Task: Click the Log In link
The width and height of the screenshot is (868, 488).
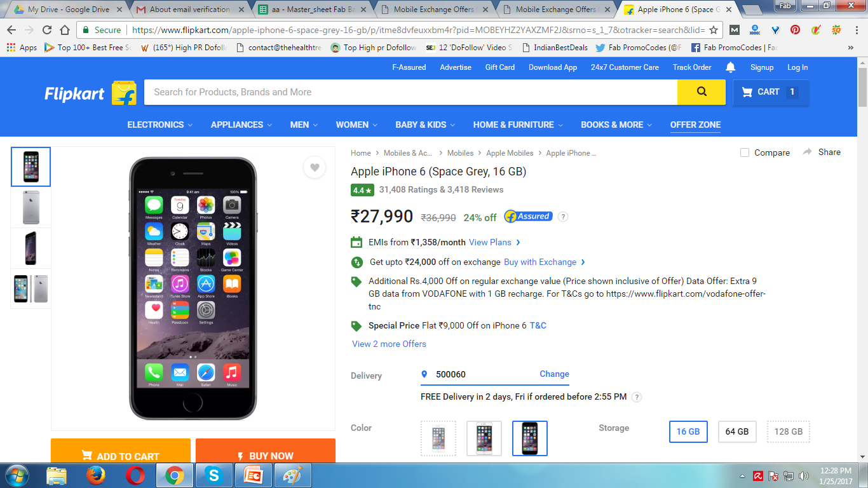Action: [x=797, y=67]
